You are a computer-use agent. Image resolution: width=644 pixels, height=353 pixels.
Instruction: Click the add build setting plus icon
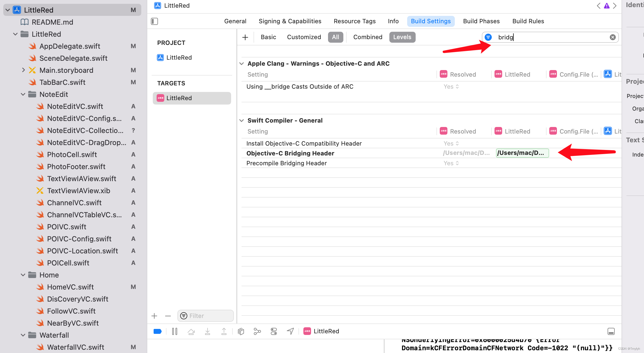pyautogui.click(x=245, y=37)
